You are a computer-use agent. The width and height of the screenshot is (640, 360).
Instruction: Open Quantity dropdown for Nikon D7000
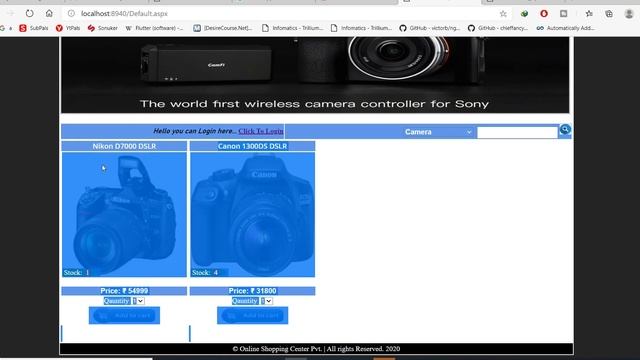[x=138, y=301]
